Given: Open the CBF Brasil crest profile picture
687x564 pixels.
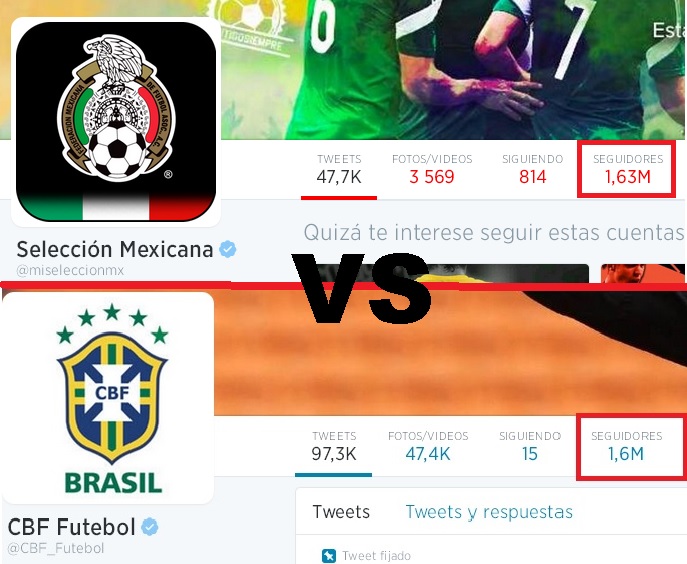Looking at the screenshot, I should point(108,398).
